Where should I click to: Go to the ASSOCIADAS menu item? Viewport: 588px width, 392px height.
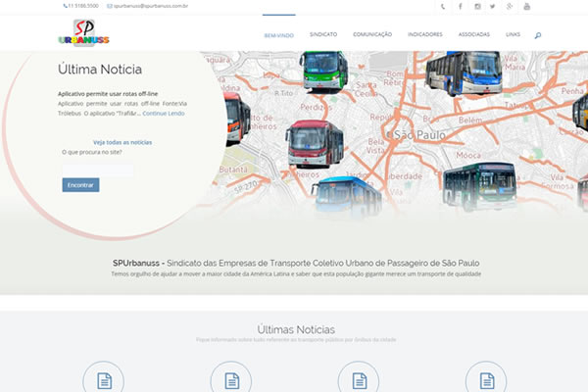474,34
